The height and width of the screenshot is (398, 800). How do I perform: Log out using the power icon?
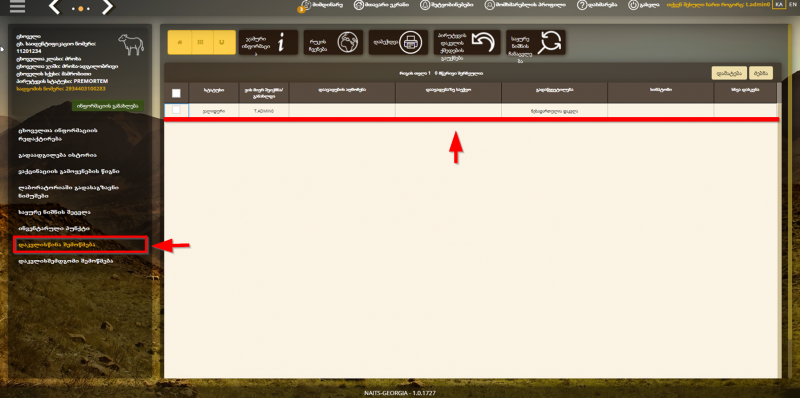(633, 5)
